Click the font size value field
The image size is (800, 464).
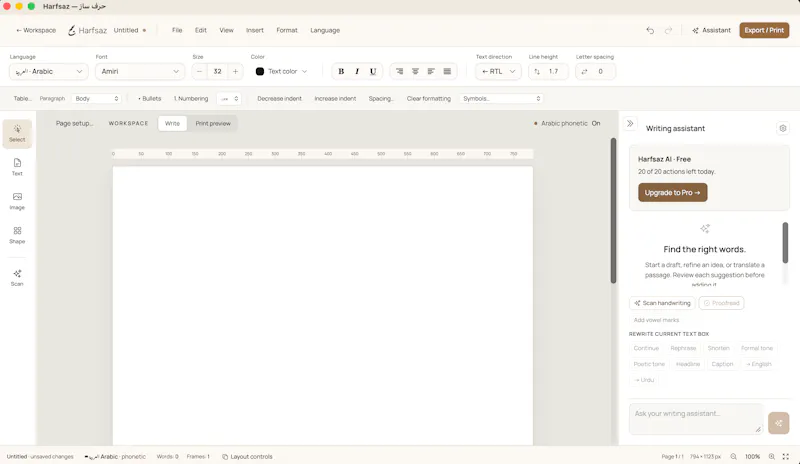tap(217, 71)
